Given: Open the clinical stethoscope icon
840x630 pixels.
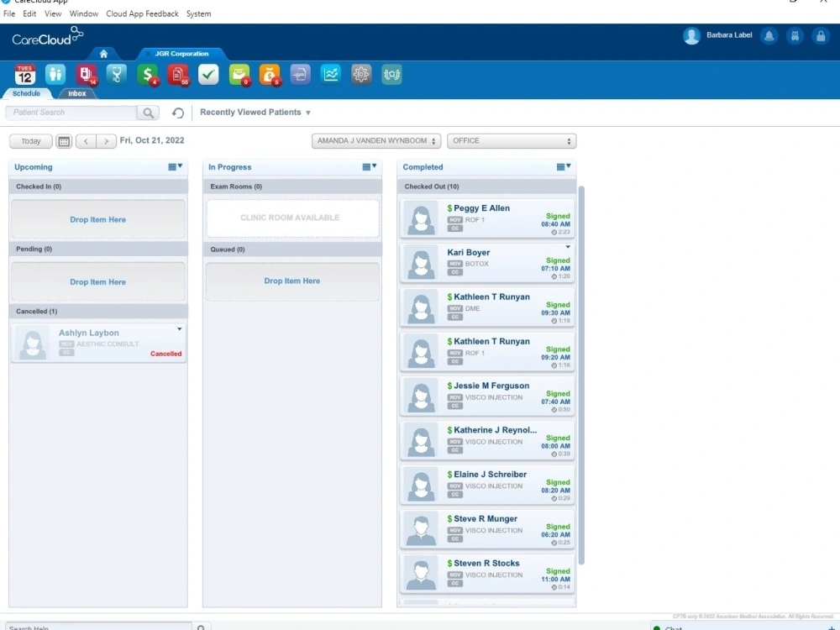Looking at the screenshot, I should [116, 75].
